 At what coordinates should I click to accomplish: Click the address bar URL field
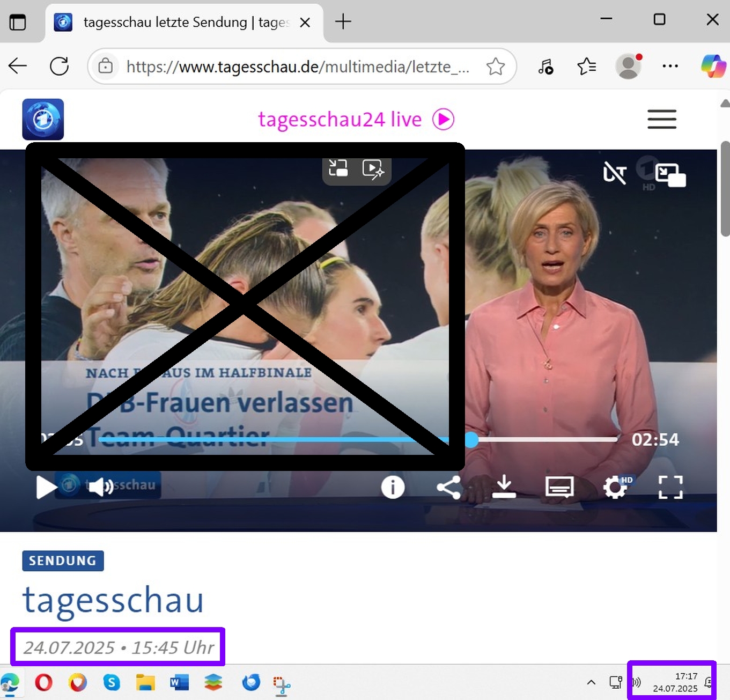[298, 67]
